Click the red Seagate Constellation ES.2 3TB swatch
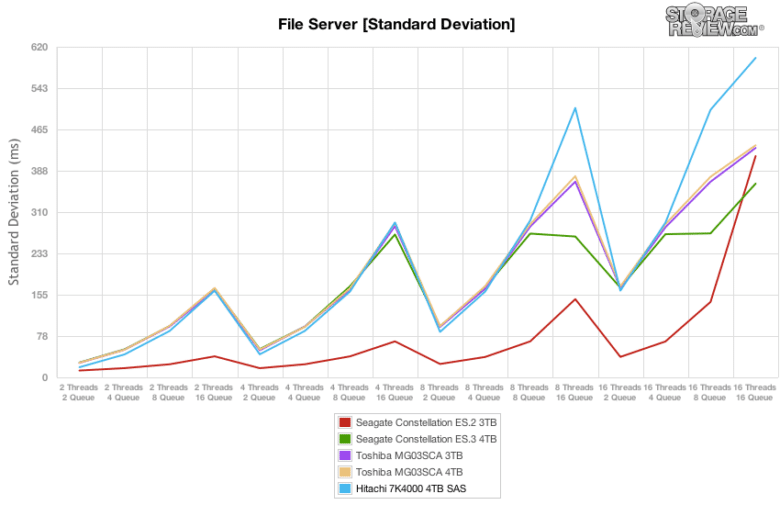This screenshot has width=780, height=516. (345, 422)
